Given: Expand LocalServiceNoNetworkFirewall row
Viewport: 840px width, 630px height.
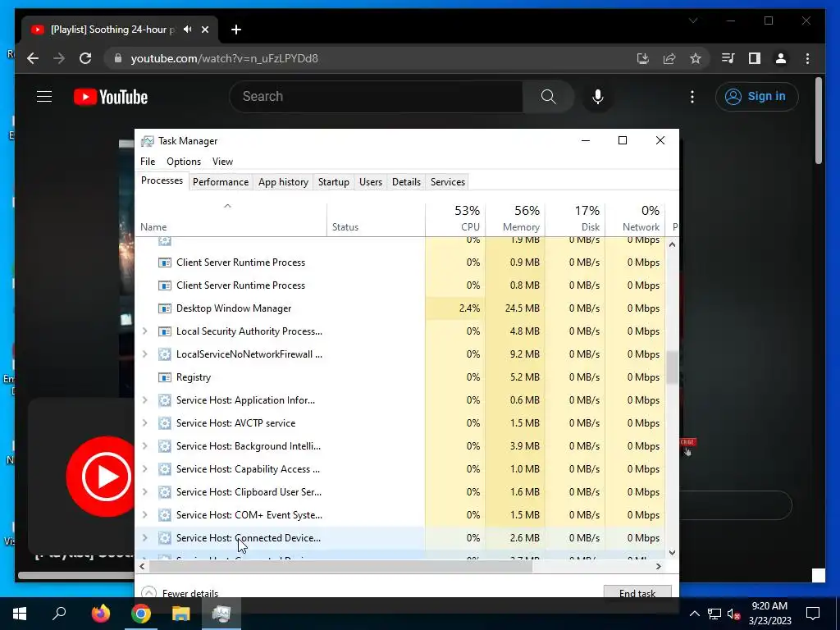Looking at the screenshot, I should (x=144, y=354).
